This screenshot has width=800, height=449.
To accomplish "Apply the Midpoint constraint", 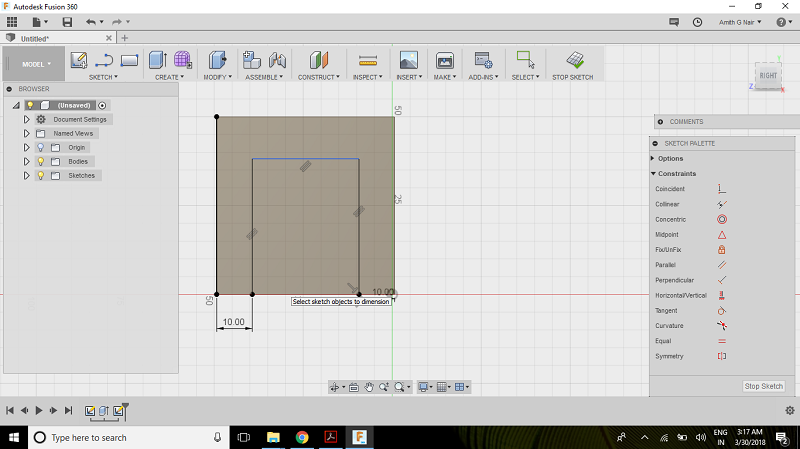I will tap(721, 235).
